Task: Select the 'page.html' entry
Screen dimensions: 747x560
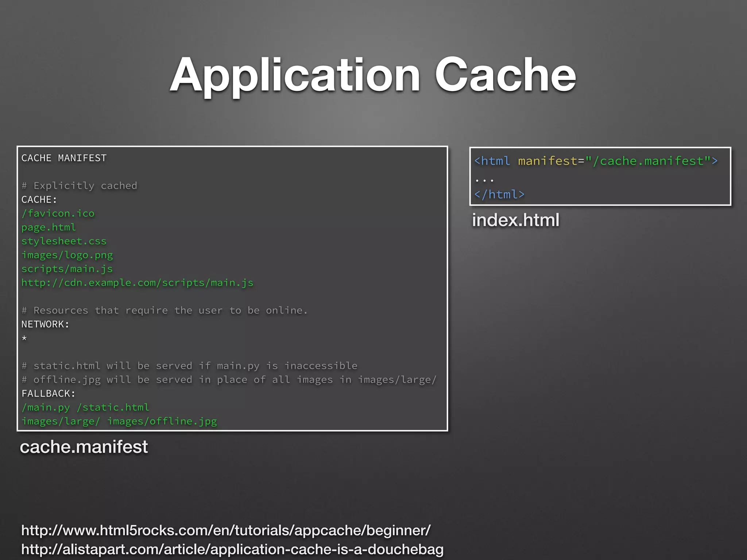Action: [49, 227]
